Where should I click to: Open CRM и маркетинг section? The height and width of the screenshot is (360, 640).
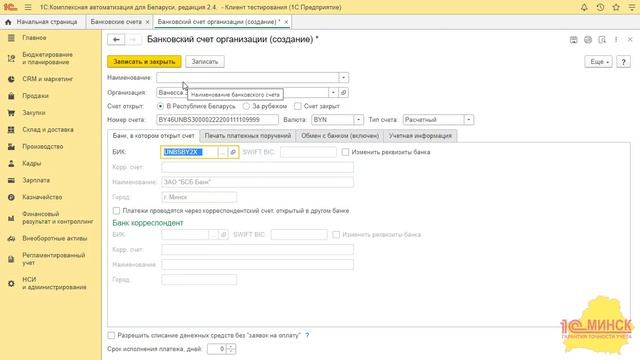click(x=48, y=79)
